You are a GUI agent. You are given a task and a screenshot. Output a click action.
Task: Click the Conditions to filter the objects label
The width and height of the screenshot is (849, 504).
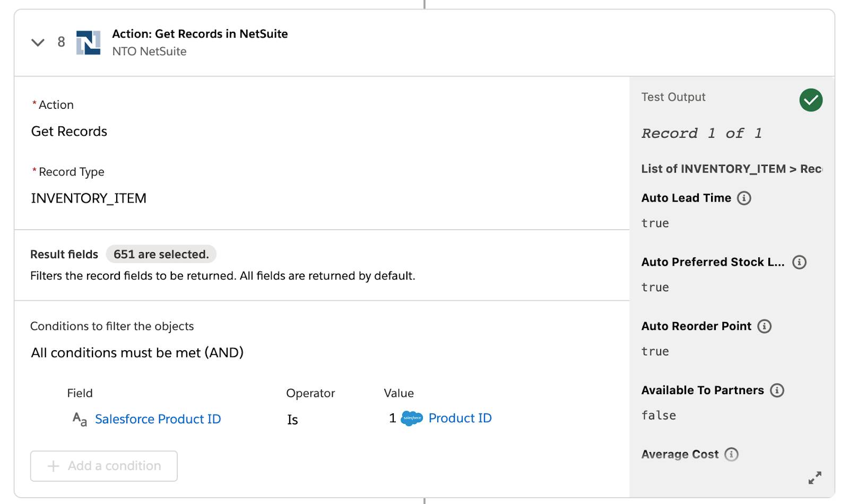click(x=112, y=326)
